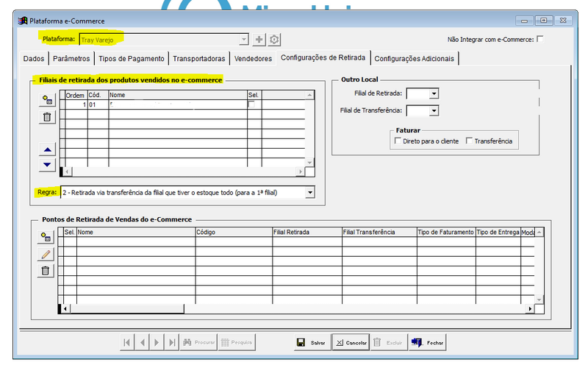
Task: Switch to the Dados tab
Action: tap(34, 59)
